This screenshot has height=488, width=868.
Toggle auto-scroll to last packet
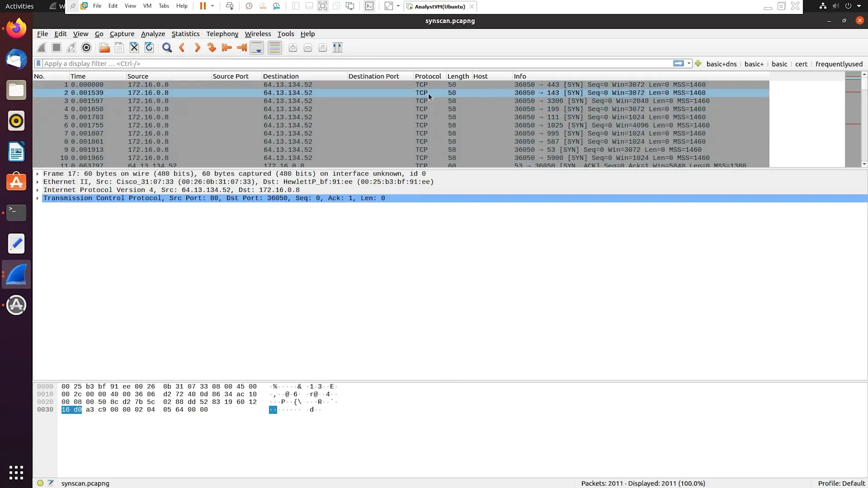point(257,47)
